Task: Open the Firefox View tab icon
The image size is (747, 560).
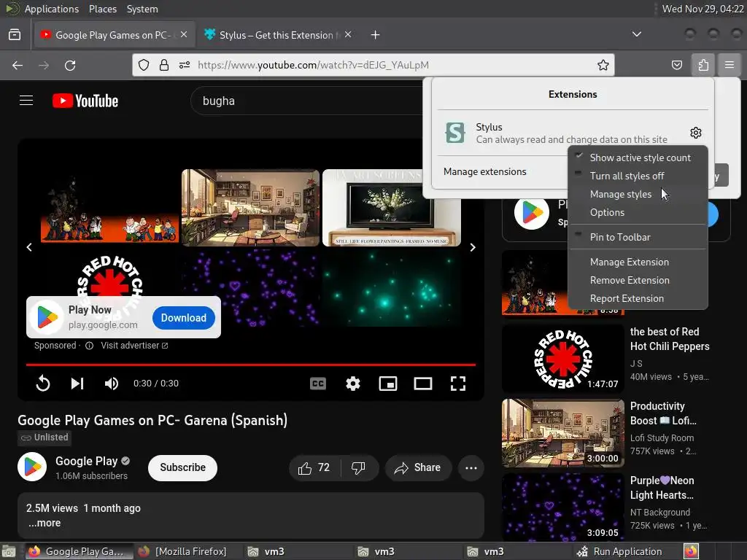Action: [x=15, y=35]
